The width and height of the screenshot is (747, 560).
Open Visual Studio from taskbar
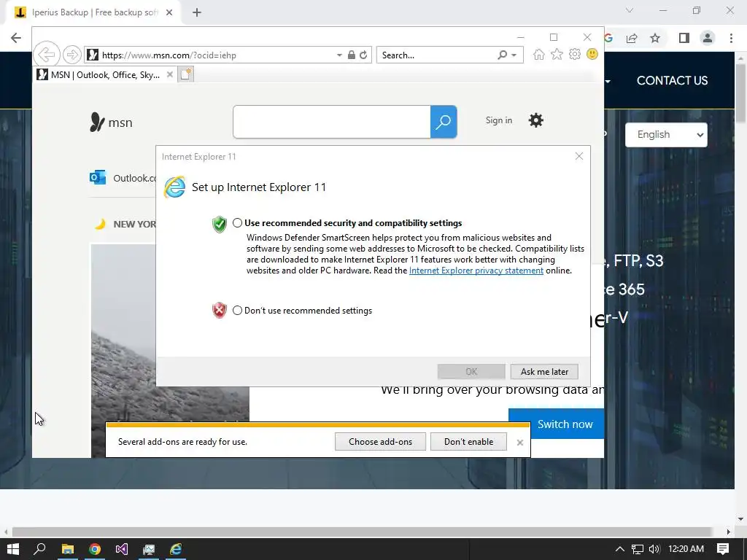(x=122, y=549)
